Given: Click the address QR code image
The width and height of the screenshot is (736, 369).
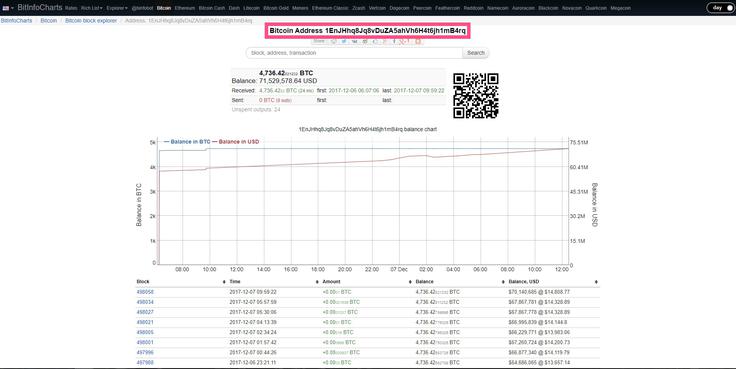Looking at the screenshot, I should click(476, 96).
